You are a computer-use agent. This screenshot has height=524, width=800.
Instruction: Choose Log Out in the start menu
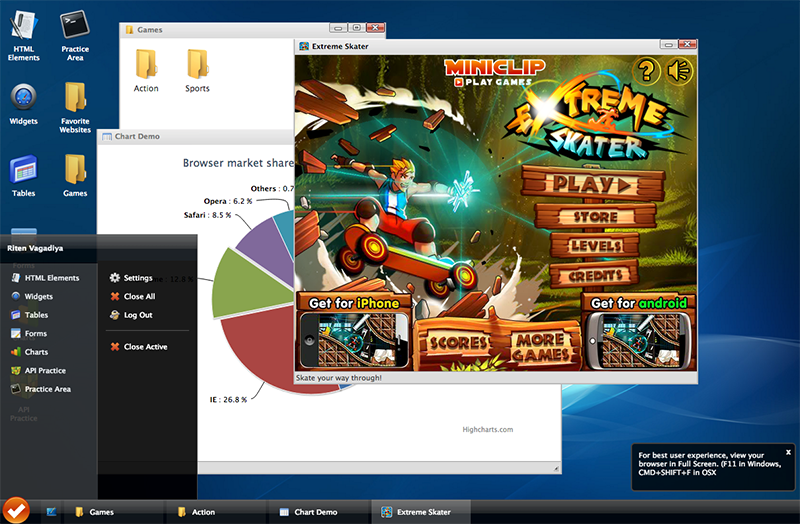click(x=131, y=315)
